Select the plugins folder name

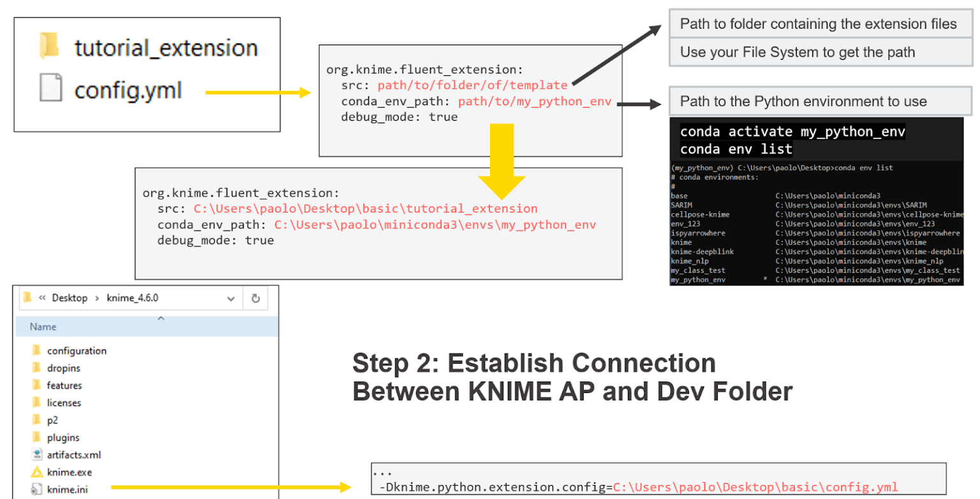pyautogui.click(x=63, y=437)
